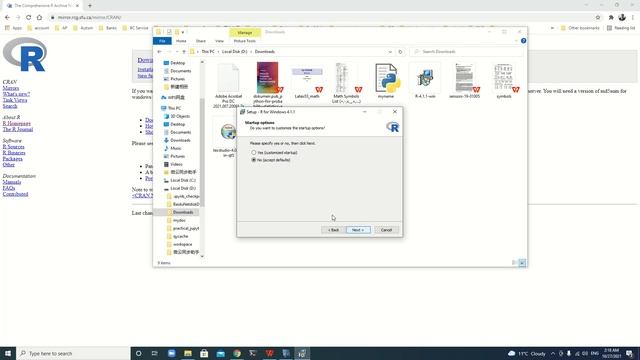Viewport: 640px width, 360px height.
Task: Switch to large icons view button
Action: click(x=522, y=263)
